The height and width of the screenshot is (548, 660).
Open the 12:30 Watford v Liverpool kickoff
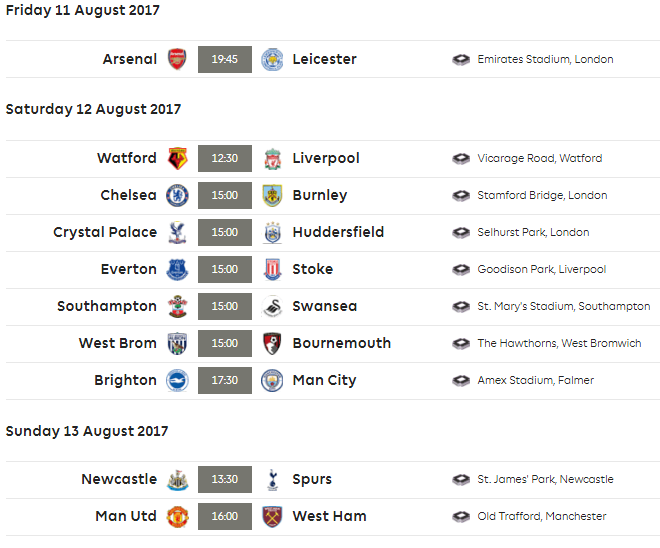point(225,158)
